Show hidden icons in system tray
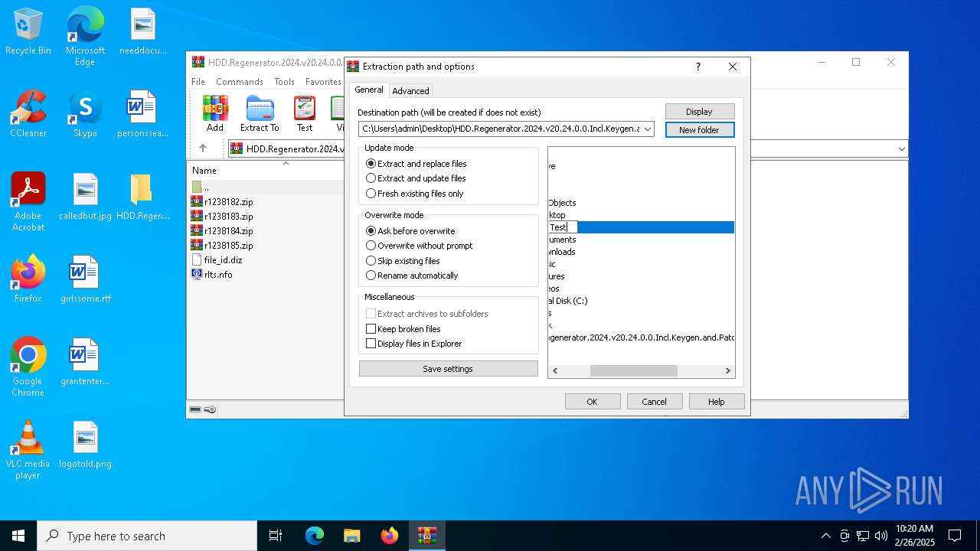Screen dimensions: 980x551 (825, 536)
